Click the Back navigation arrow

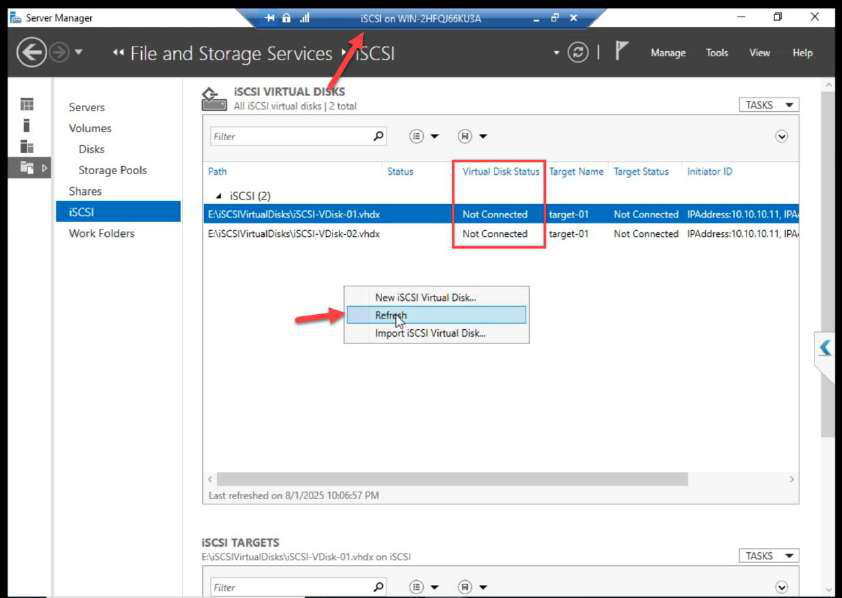31,53
